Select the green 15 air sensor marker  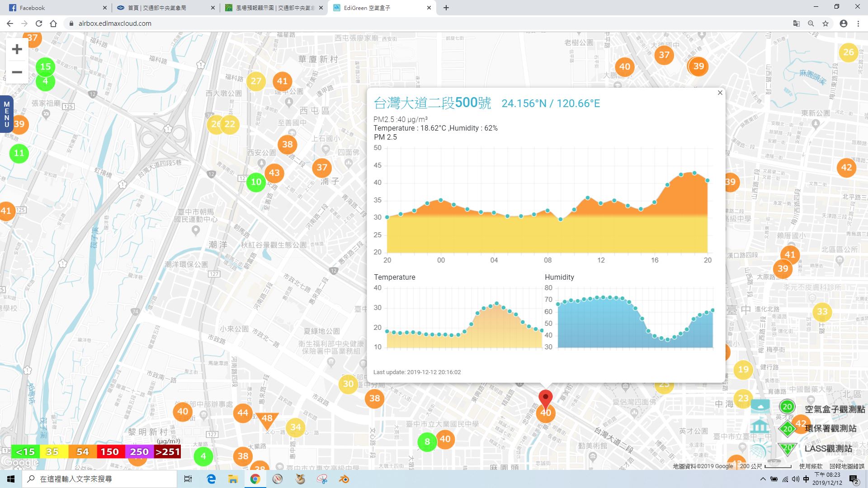(46, 67)
